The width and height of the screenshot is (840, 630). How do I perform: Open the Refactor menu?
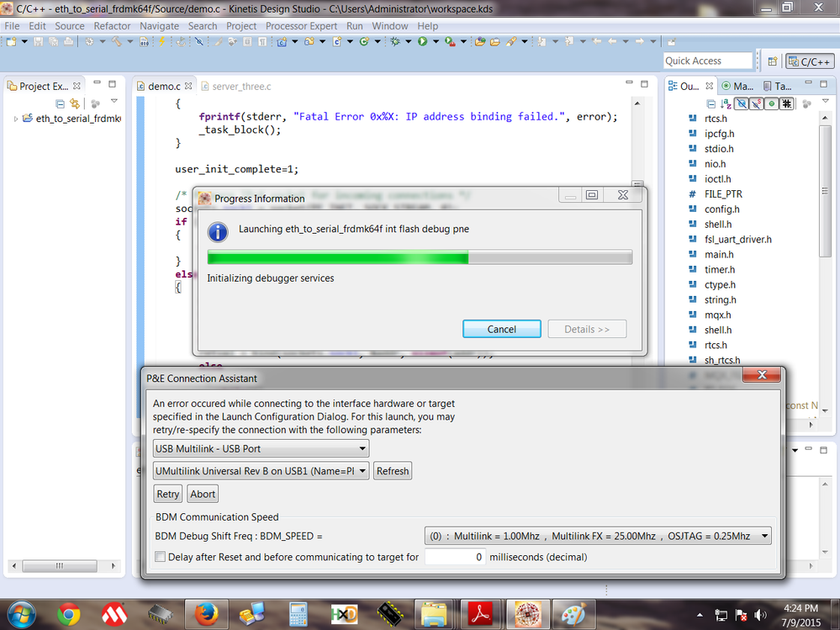[112, 26]
